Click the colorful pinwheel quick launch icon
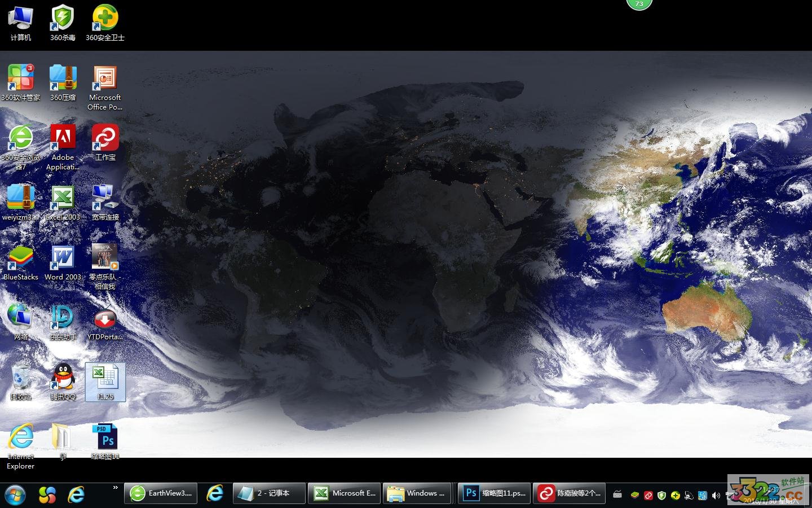812x508 pixels. (47, 495)
